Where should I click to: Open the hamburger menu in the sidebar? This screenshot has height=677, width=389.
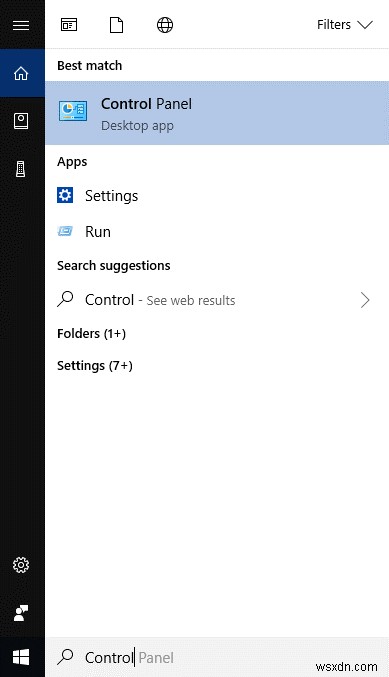pos(21,25)
